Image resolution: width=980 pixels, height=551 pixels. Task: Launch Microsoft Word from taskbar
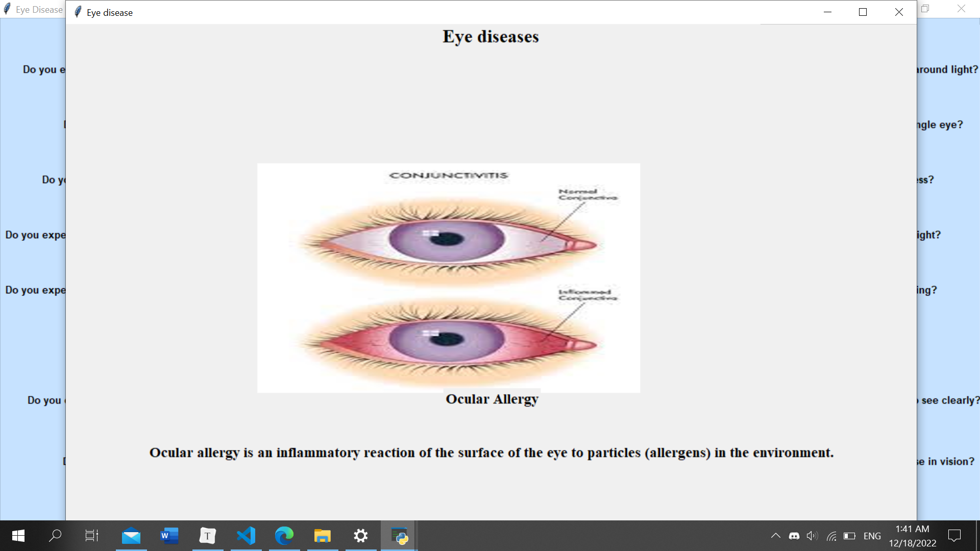(169, 536)
